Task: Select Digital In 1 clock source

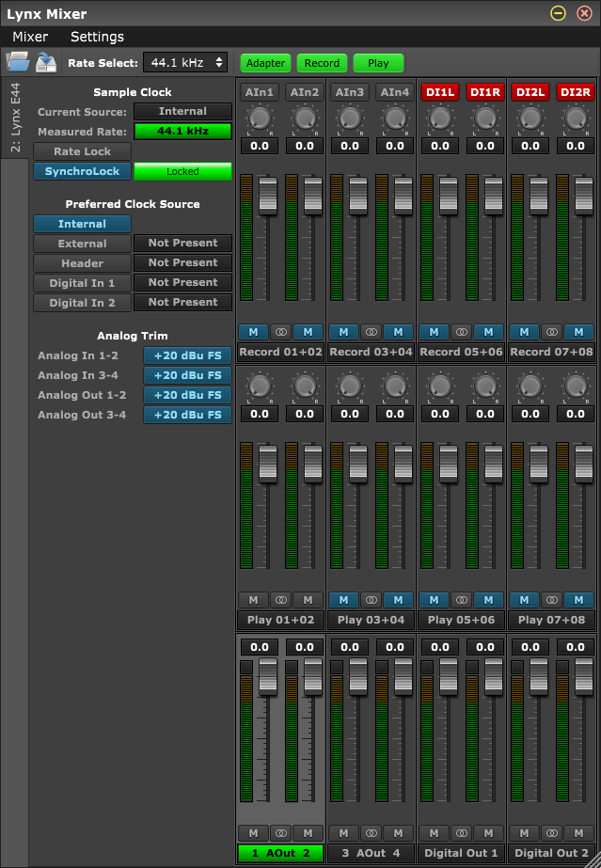Action: (82, 283)
